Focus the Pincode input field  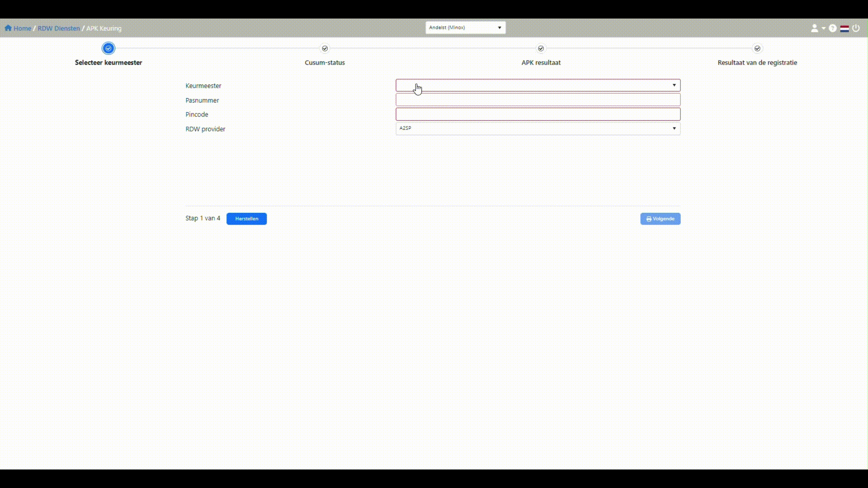pyautogui.click(x=538, y=114)
